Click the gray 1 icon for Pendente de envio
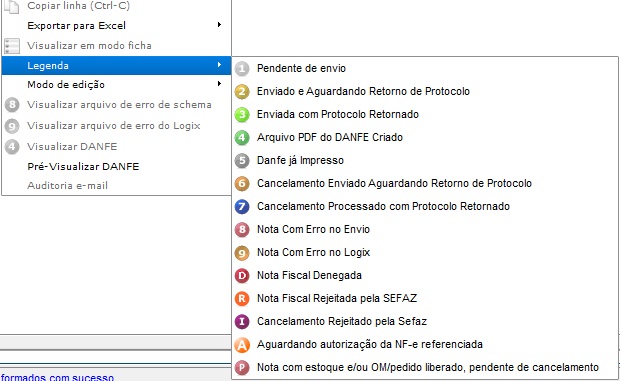Image resolution: width=620 pixels, height=381 pixels. tap(242, 69)
